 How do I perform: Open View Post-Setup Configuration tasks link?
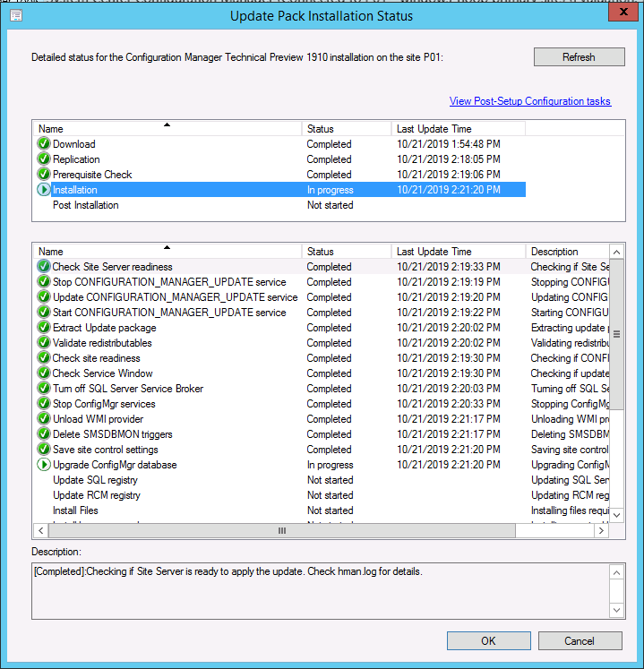click(530, 101)
